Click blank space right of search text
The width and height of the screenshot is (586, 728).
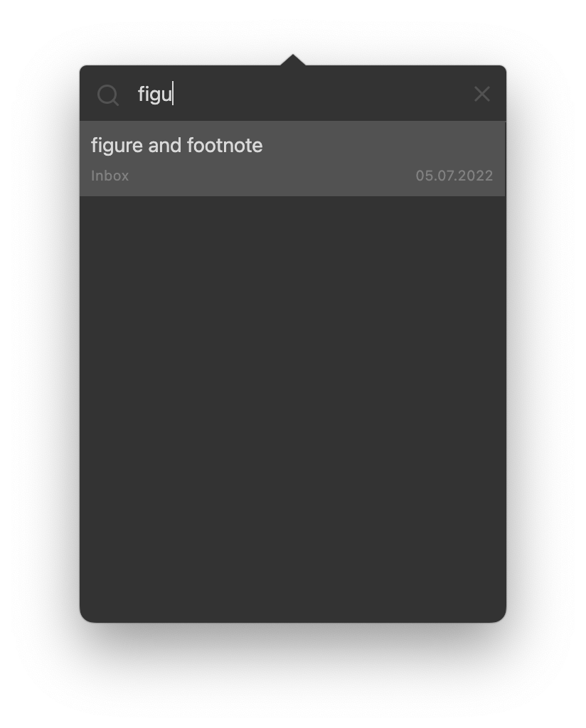coord(321,94)
